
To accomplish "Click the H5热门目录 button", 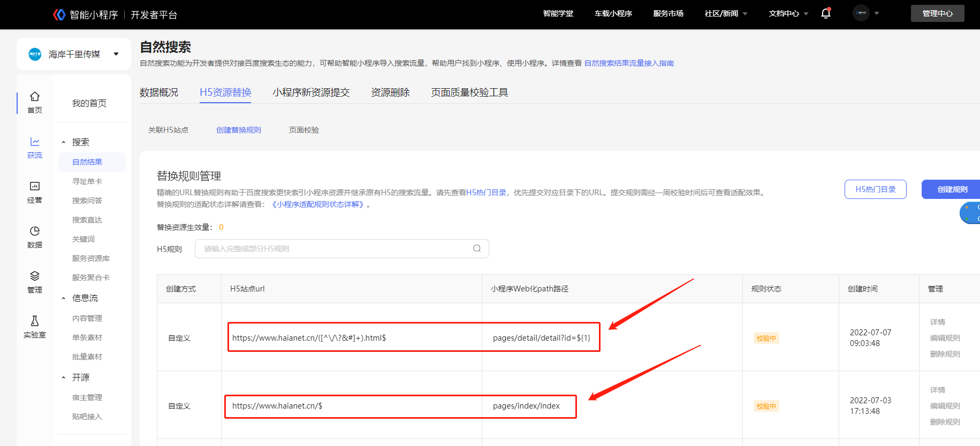I will 875,189.
